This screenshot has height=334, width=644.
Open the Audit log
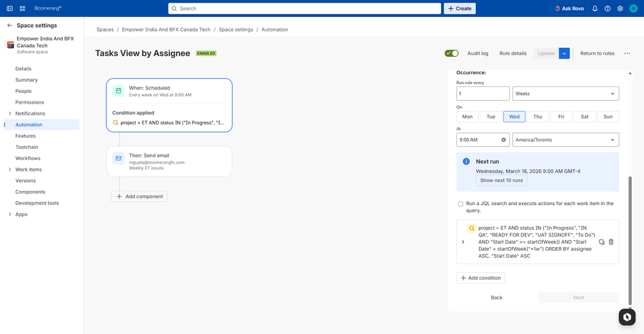pos(478,54)
